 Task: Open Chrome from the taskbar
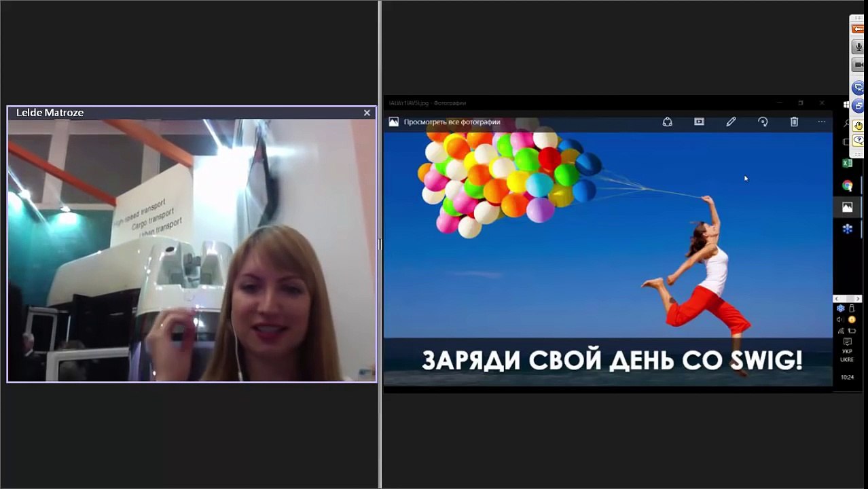tap(847, 185)
